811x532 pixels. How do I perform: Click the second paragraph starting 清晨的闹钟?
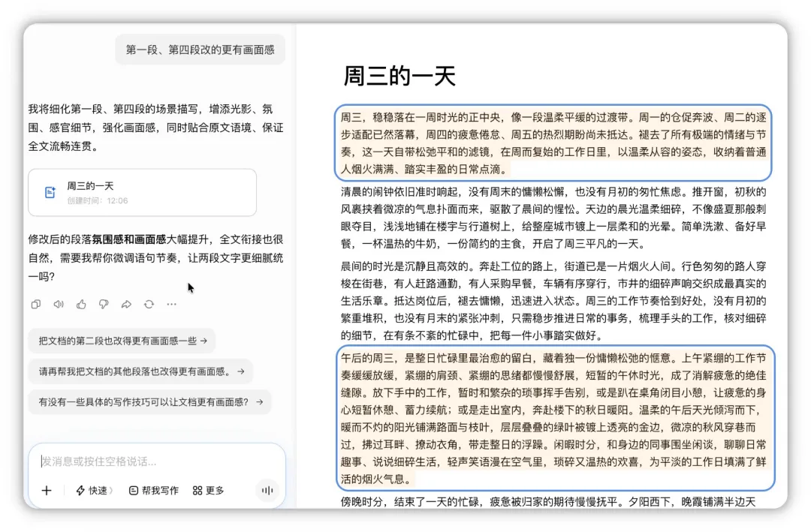coord(553,218)
